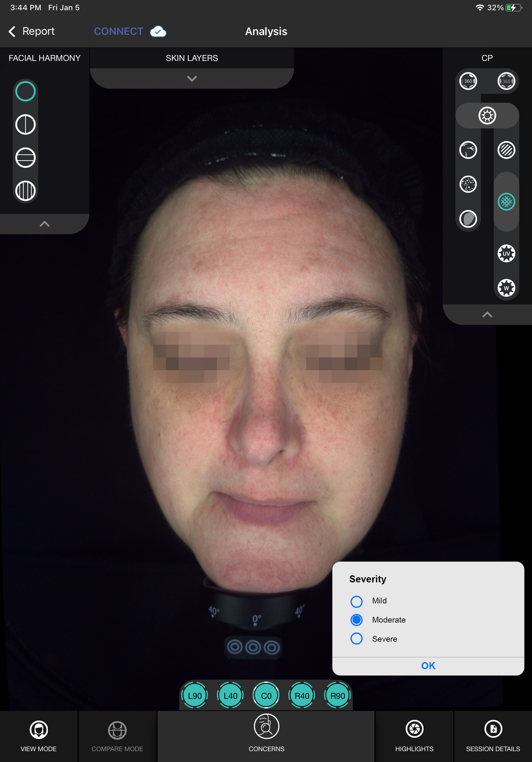Tap the vertical split facial harmony icon

pos(26,124)
